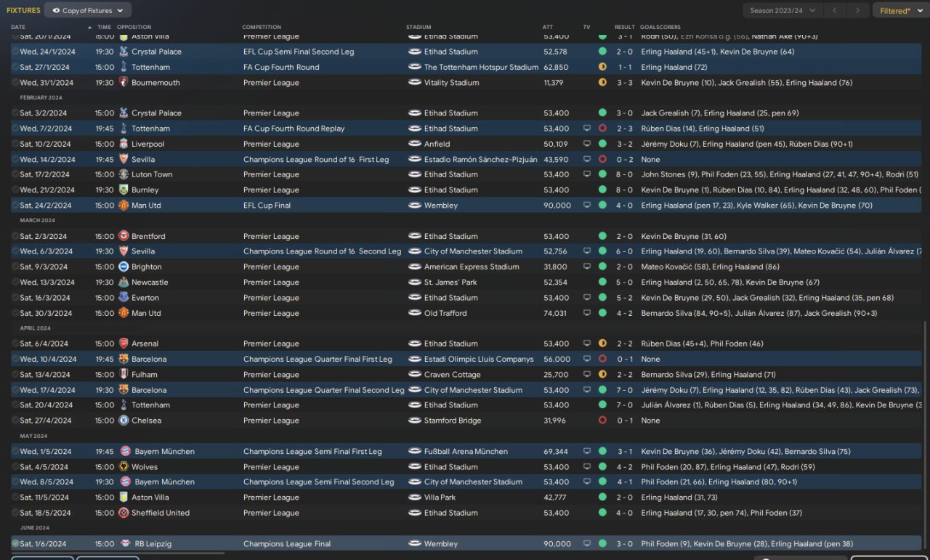
Task: Click the Sat, 1/6/2024 date cell
Action: click(43, 544)
